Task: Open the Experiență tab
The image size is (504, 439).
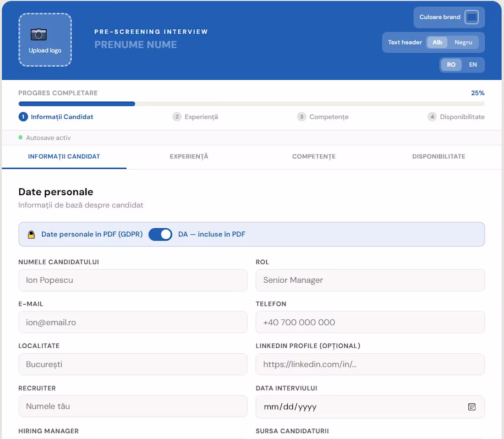Action: tap(189, 157)
